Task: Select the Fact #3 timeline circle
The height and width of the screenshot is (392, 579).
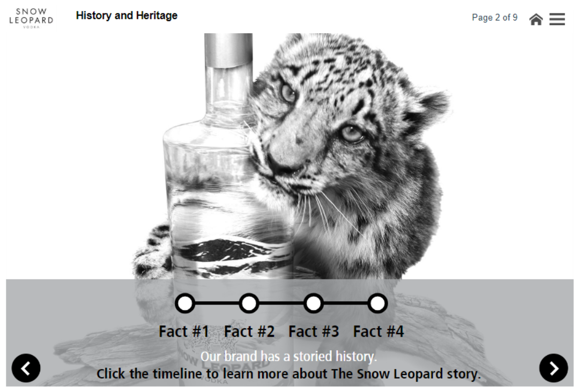Action: tap(314, 304)
